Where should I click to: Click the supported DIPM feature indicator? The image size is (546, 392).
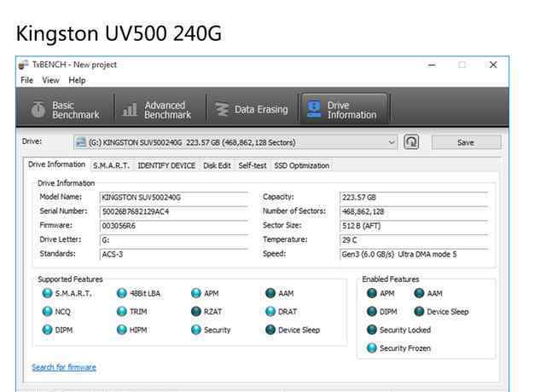coord(47,330)
